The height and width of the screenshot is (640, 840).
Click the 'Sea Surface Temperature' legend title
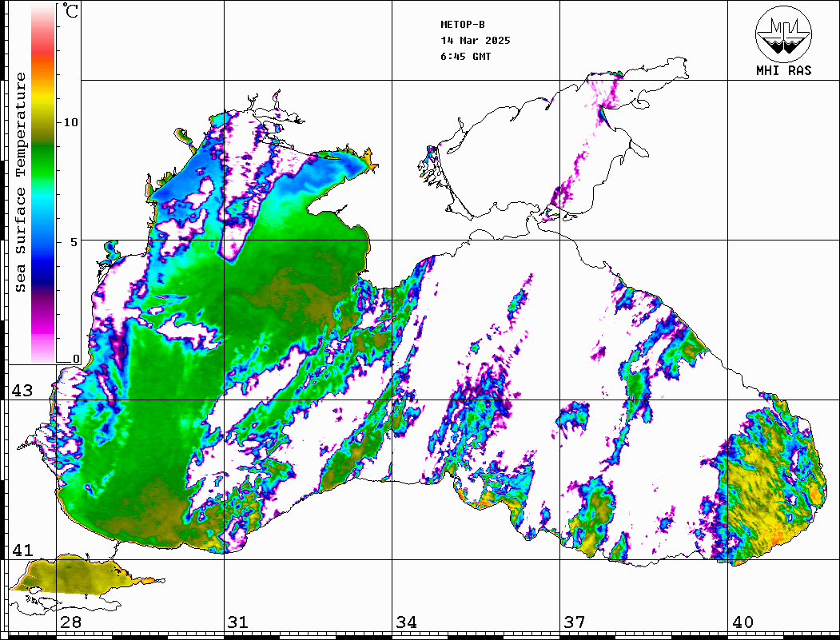pos(20,182)
